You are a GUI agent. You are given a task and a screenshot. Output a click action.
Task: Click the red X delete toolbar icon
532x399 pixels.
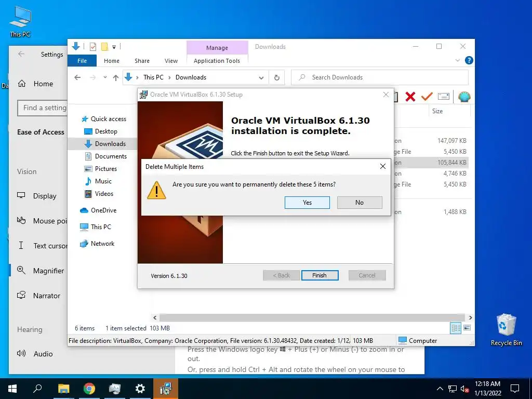[410, 97]
